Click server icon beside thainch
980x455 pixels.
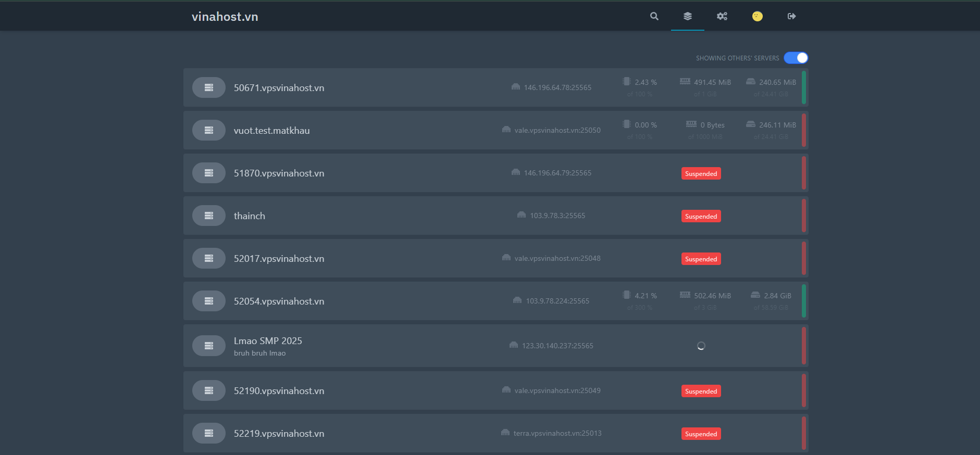pos(209,216)
